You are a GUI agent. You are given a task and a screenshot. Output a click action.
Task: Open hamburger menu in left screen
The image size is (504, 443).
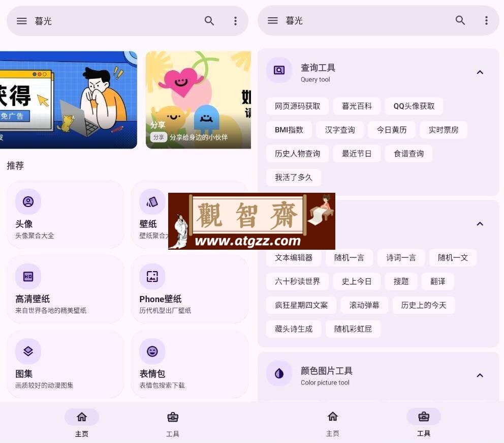(21, 21)
